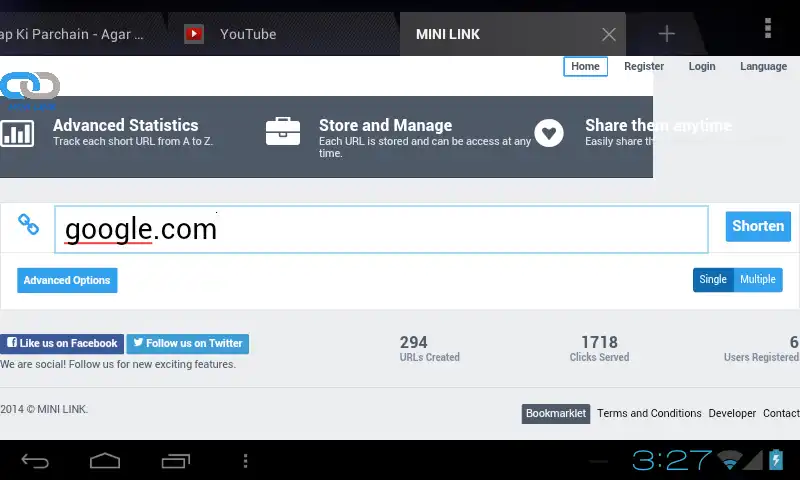Image resolution: width=800 pixels, height=480 pixels.
Task: Tap the battery charging icon
Action: [x=776, y=460]
